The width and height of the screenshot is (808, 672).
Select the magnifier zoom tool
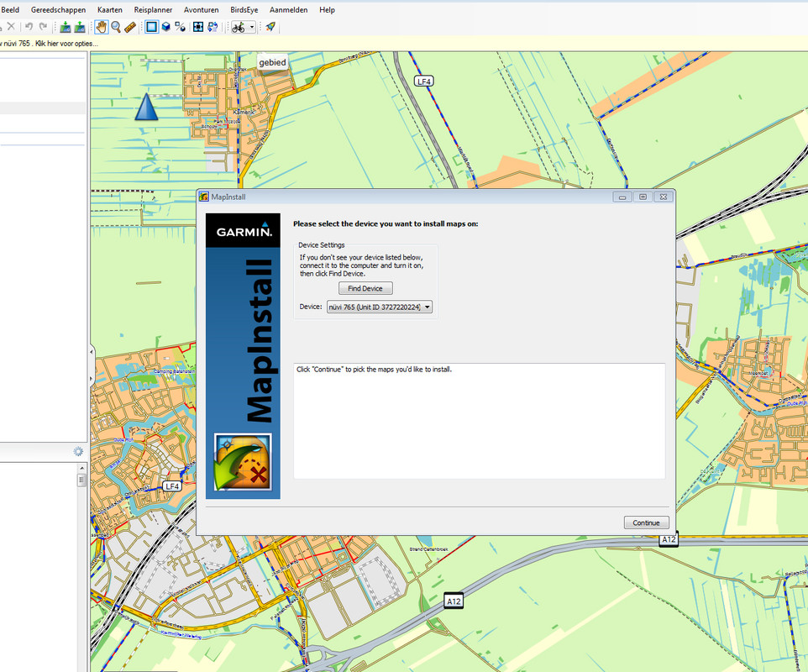[116, 27]
